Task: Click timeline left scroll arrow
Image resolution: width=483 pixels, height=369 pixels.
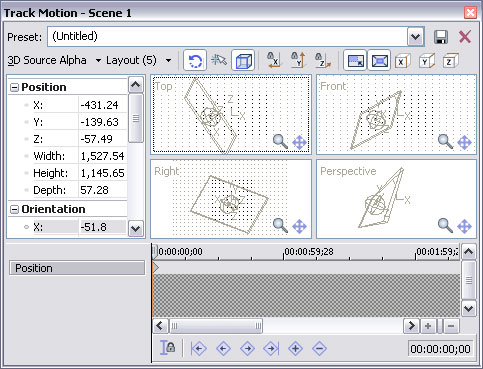Action: 160,326
